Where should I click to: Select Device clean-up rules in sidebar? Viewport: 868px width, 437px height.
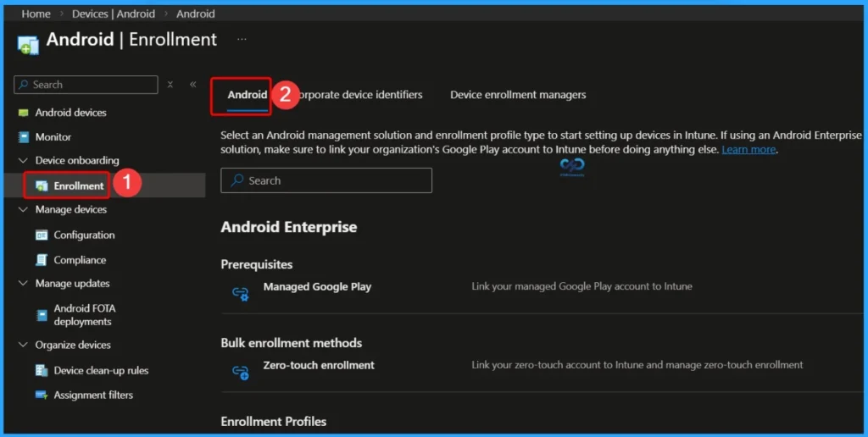pos(101,371)
